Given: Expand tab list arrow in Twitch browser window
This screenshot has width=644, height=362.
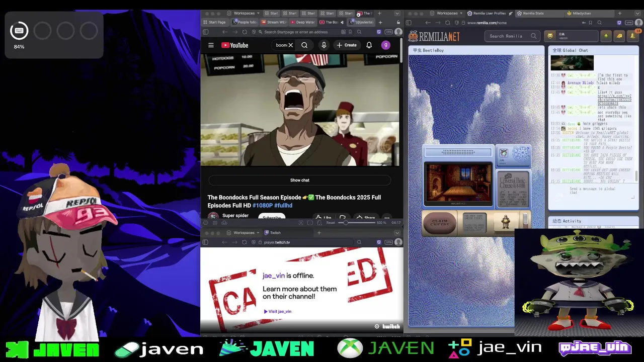Looking at the screenshot, I should coord(397,233).
